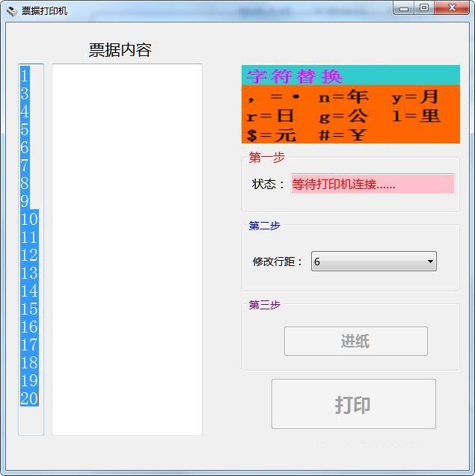Select line number 17 in the list

point(29,344)
